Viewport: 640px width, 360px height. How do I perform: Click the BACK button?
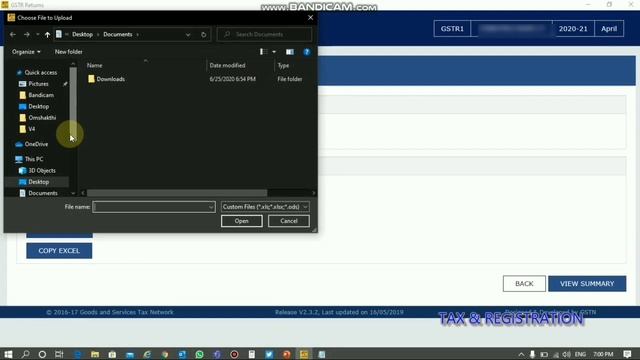pyautogui.click(x=524, y=284)
